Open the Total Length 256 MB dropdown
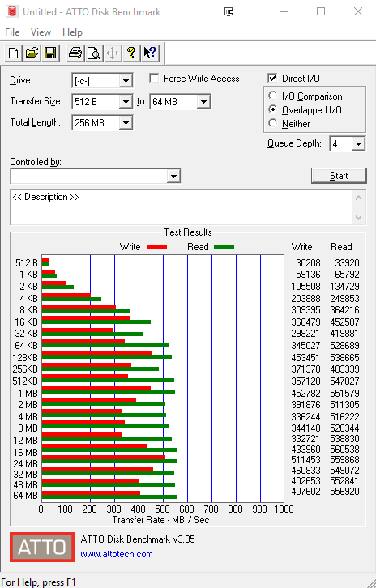This screenshot has height=588, width=376. tap(126, 122)
